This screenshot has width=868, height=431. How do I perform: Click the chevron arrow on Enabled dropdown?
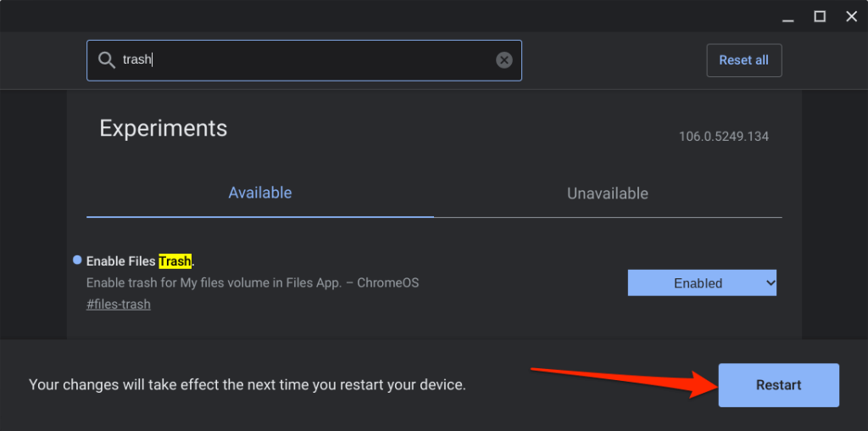click(770, 283)
